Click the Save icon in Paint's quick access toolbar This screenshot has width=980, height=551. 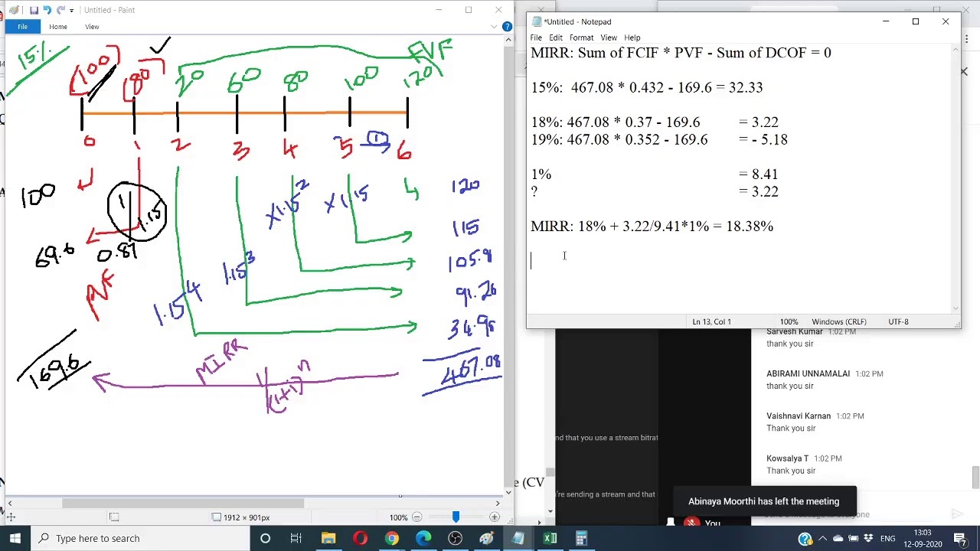tap(34, 10)
